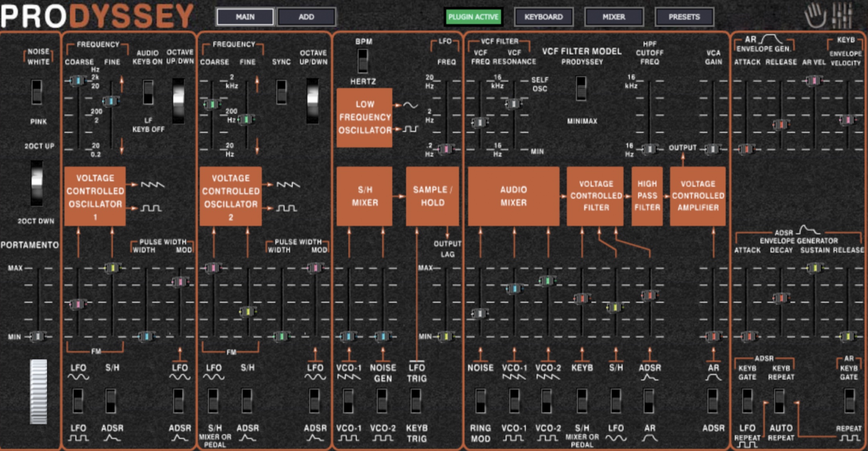Click the VCO 1 Fine frequency slider
The image size is (868, 451).
click(111, 101)
